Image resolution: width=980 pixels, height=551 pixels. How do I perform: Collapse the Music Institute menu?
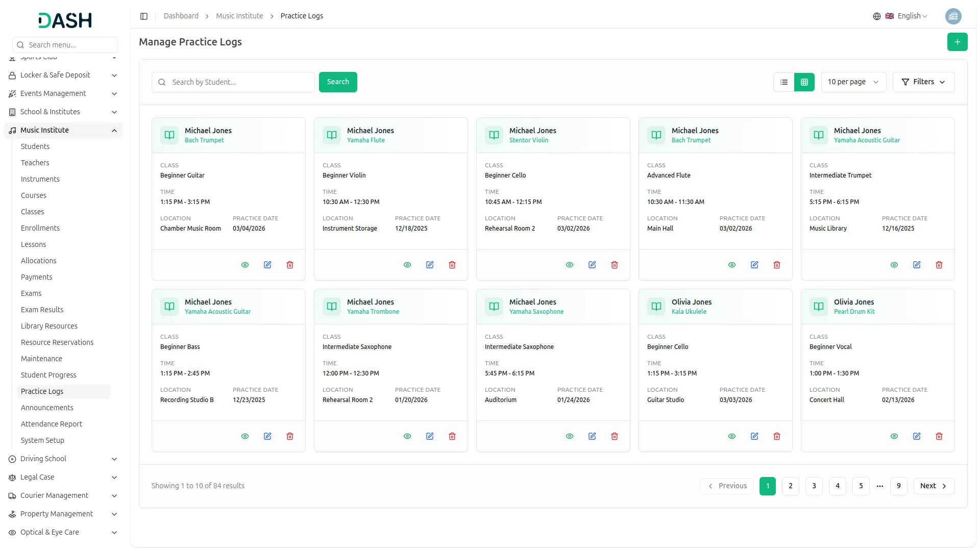[114, 131]
